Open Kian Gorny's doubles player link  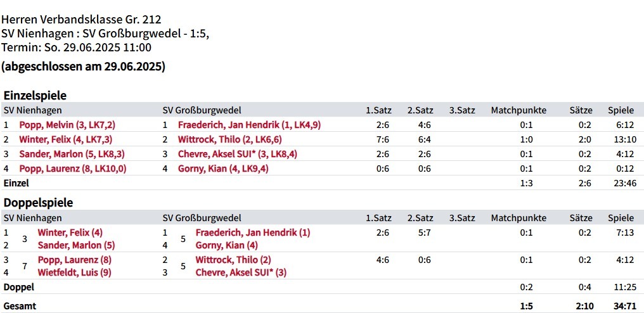click(226, 245)
